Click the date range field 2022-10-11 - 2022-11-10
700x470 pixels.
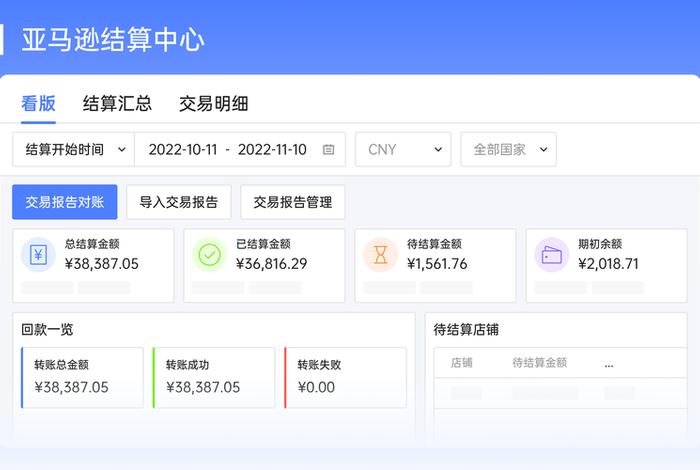pos(240,150)
